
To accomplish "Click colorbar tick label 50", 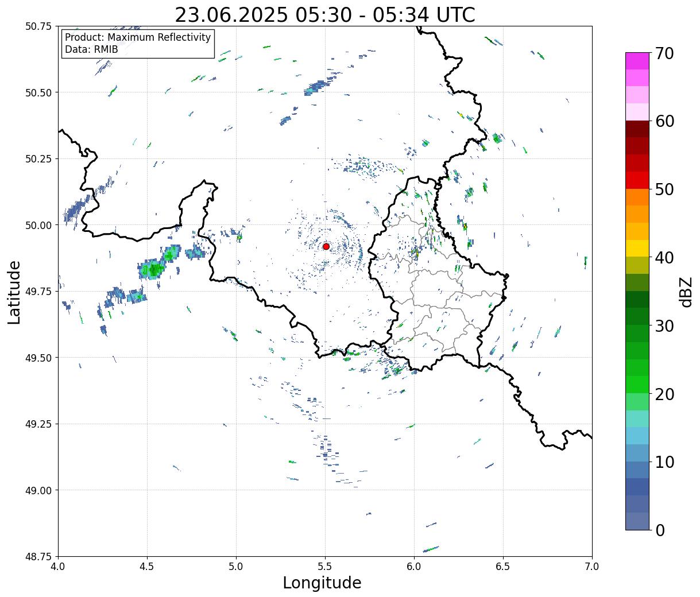I will (664, 189).
